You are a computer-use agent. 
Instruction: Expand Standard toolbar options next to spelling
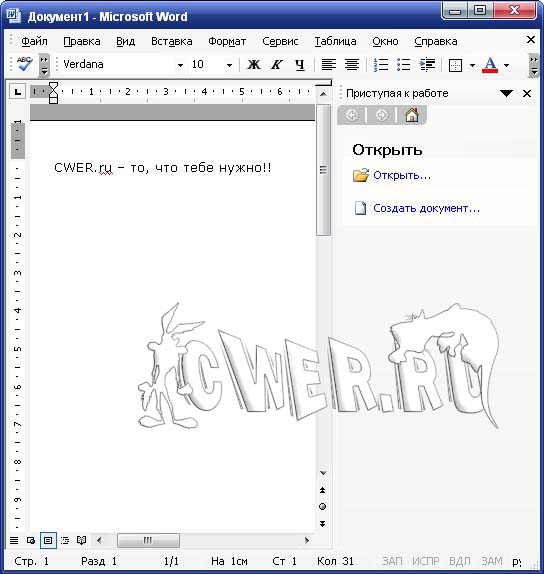(x=44, y=65)
